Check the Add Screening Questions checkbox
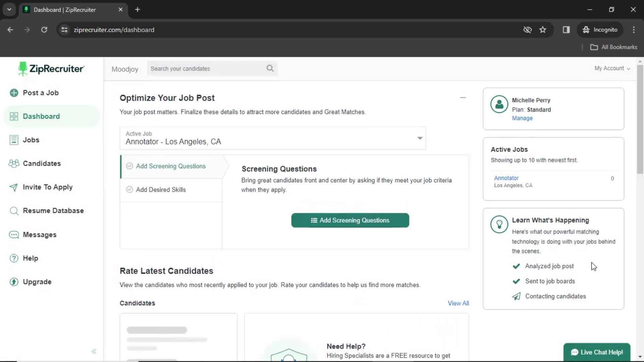 click(129, 166)
